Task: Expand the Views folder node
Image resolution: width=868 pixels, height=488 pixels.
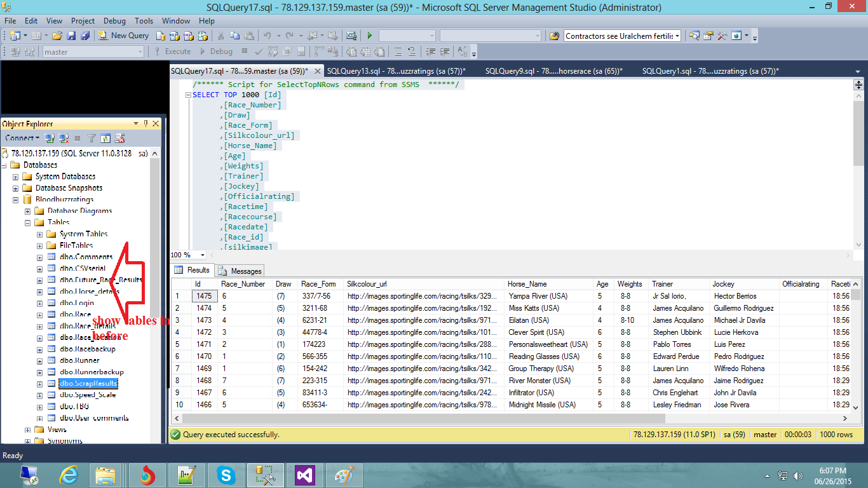Action: [x=28, y=430]
